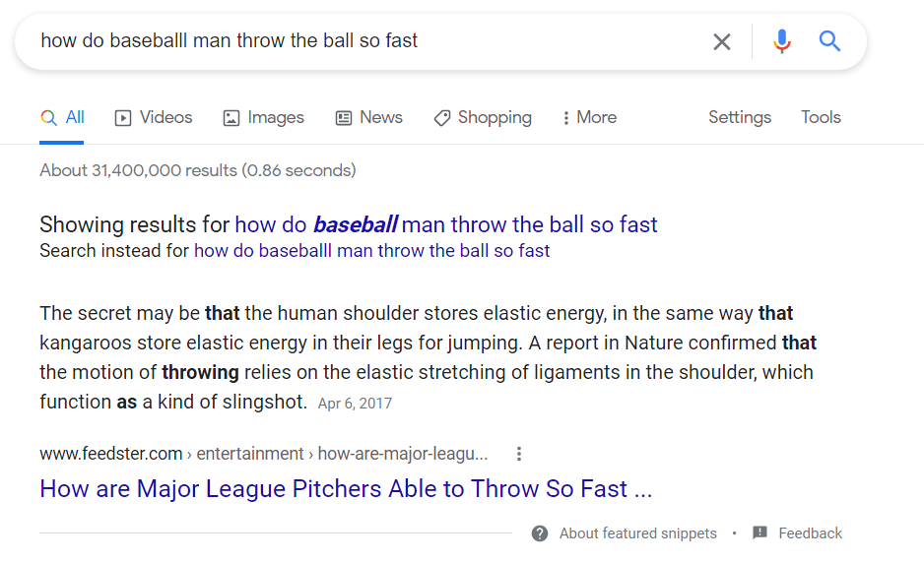Select the All results tab
The image size is (924, 563).
tap(62, 118)
